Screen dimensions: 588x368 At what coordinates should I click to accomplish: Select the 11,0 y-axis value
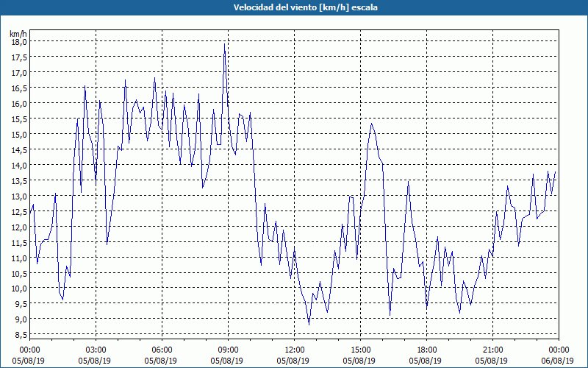[x=19, y=258]
